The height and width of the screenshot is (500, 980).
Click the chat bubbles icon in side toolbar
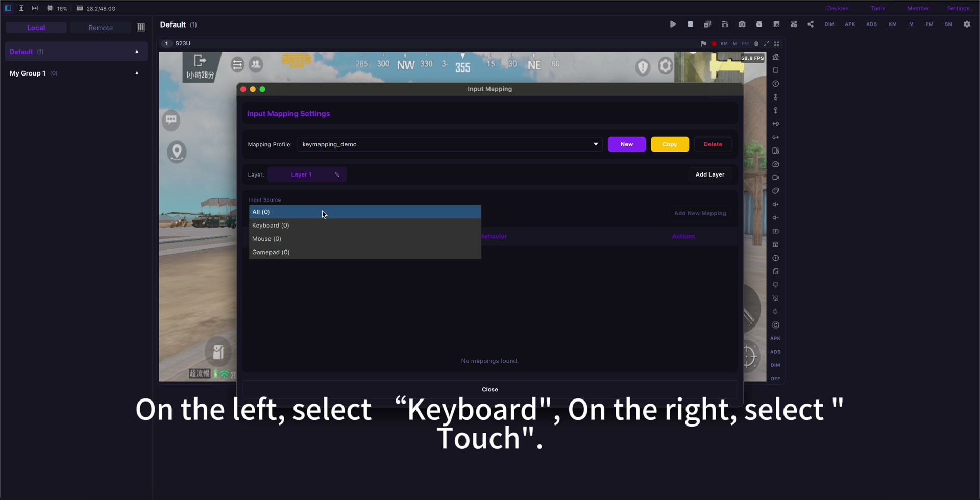pos(775,191)
